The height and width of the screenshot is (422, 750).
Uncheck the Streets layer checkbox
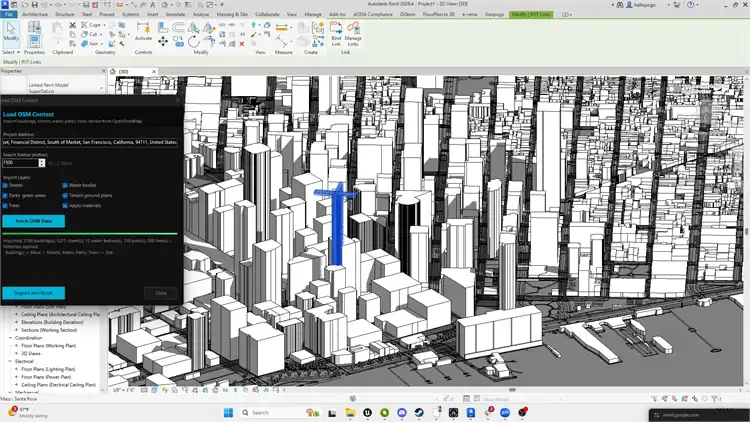(x=5, y=185)
